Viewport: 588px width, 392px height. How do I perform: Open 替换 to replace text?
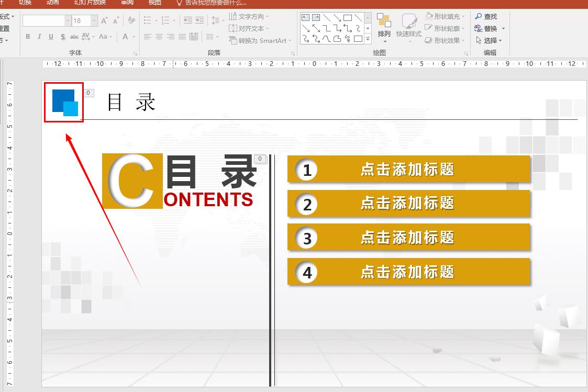[488, 28]
